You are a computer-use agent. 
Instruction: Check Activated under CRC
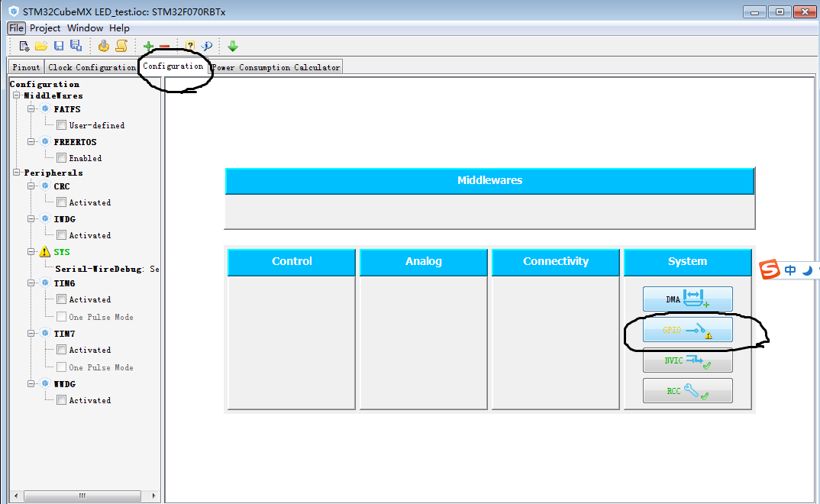click(61, 202)
